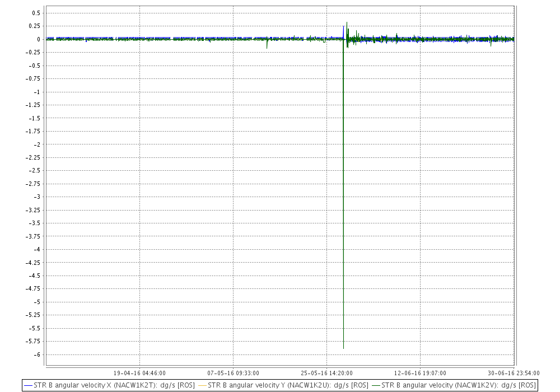Click y-axis value 0.5

(x=36, y=13)
